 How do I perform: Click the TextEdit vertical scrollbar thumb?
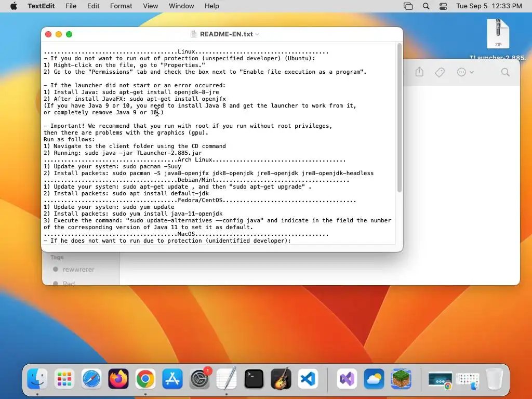pyautogui.click(x=400, y=117)
